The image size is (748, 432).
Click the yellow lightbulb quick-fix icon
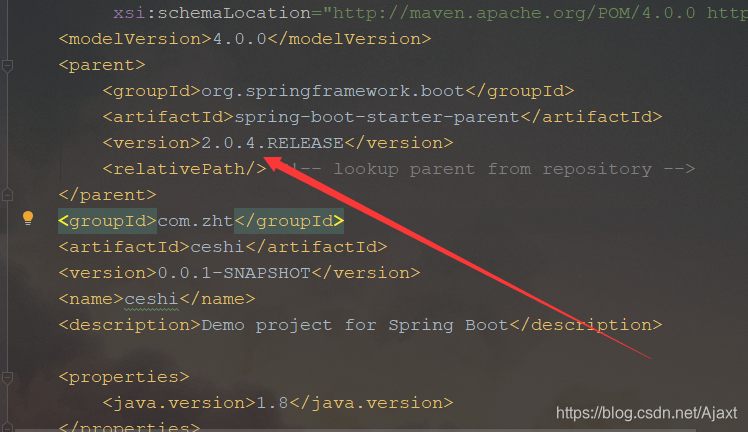click(x=28, y=218)
